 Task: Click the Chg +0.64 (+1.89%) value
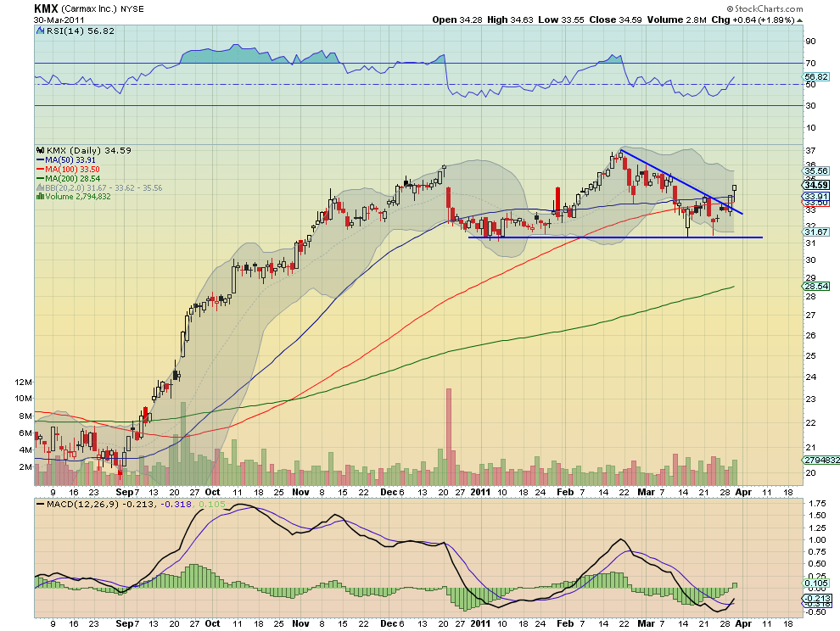coord(753,20)
